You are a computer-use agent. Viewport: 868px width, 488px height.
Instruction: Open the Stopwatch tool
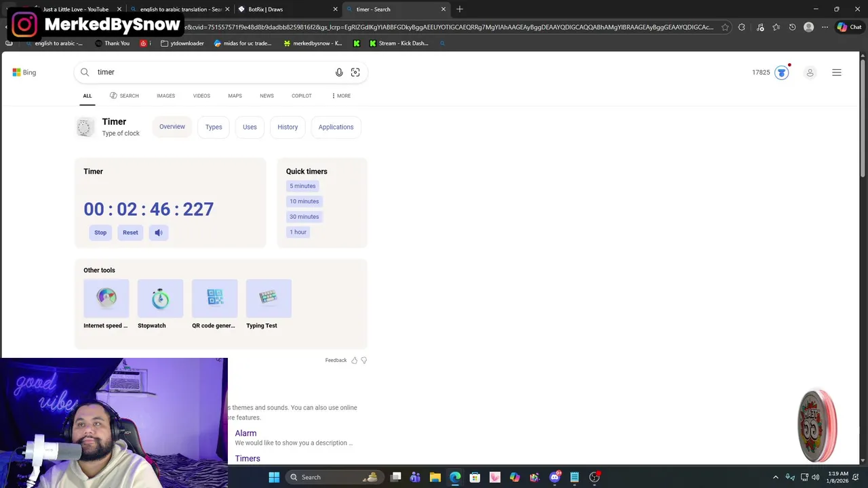click(160, 304)
